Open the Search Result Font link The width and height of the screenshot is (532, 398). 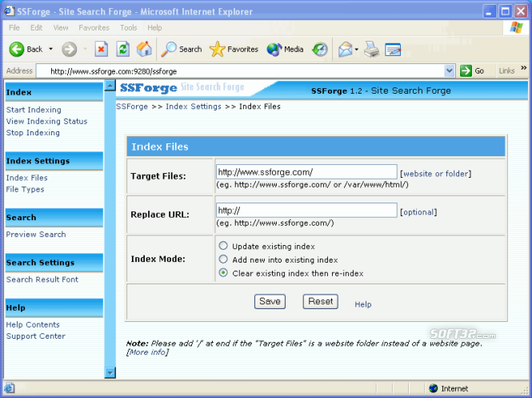click(x=42, y=279)
